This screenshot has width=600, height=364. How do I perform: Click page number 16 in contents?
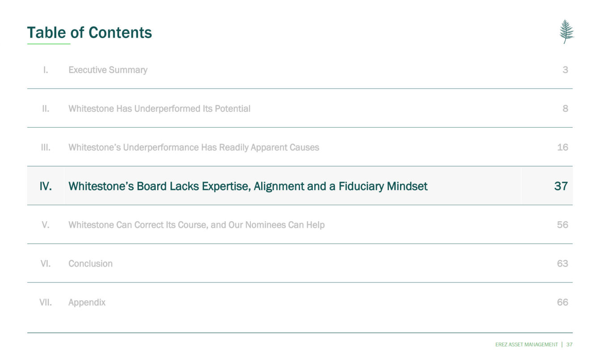coord(562,148)
